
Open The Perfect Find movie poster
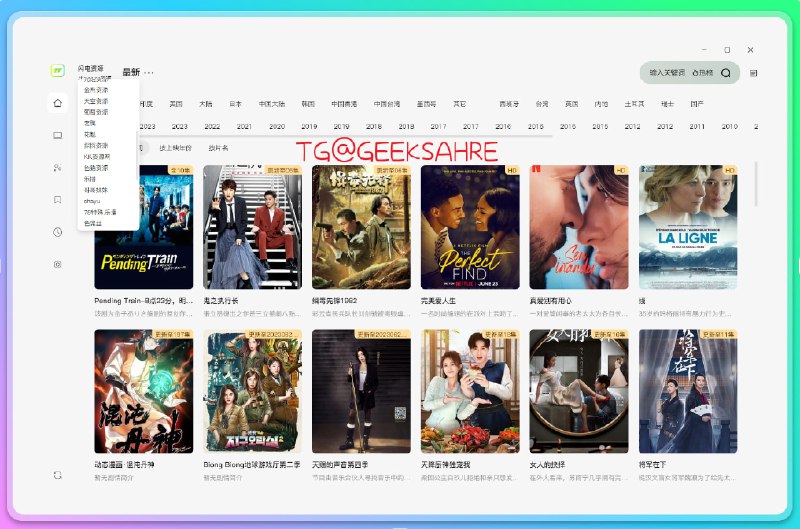[469, 227]
